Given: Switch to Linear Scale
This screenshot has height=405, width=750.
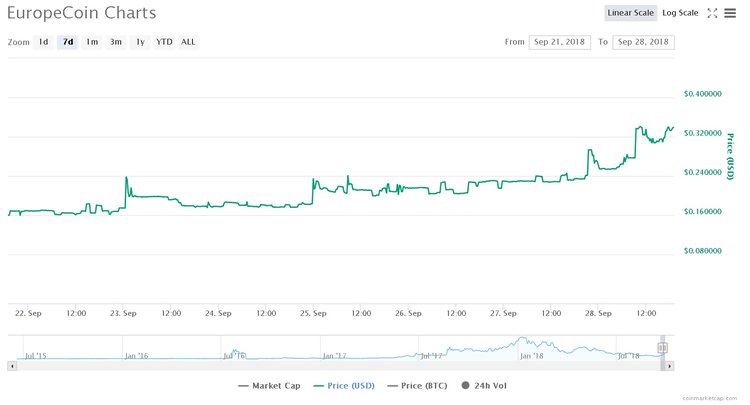Looking at the screenshot, I should tap(630, 13).
